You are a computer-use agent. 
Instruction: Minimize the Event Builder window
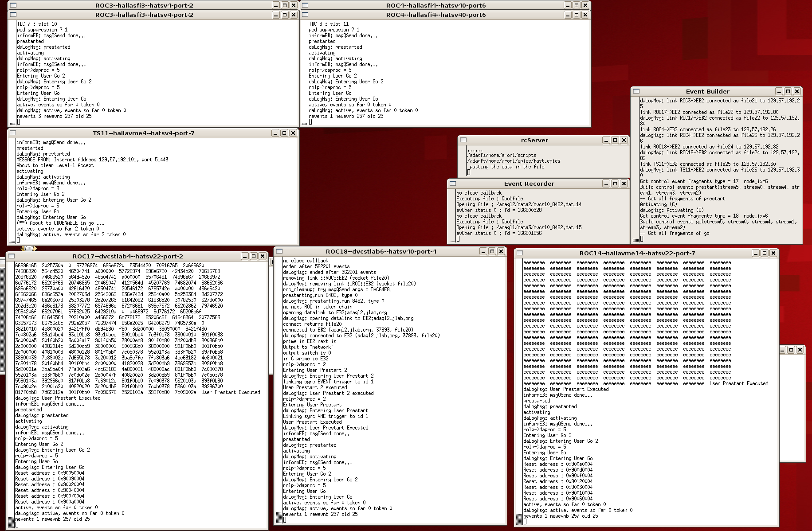(x=779, y=91)
